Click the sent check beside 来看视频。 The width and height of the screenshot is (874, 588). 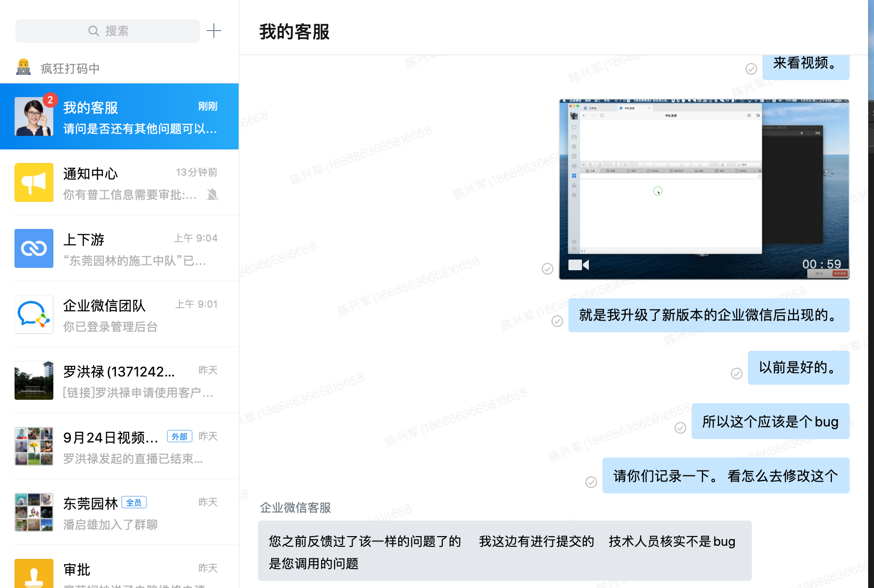[x=751, y=69]
